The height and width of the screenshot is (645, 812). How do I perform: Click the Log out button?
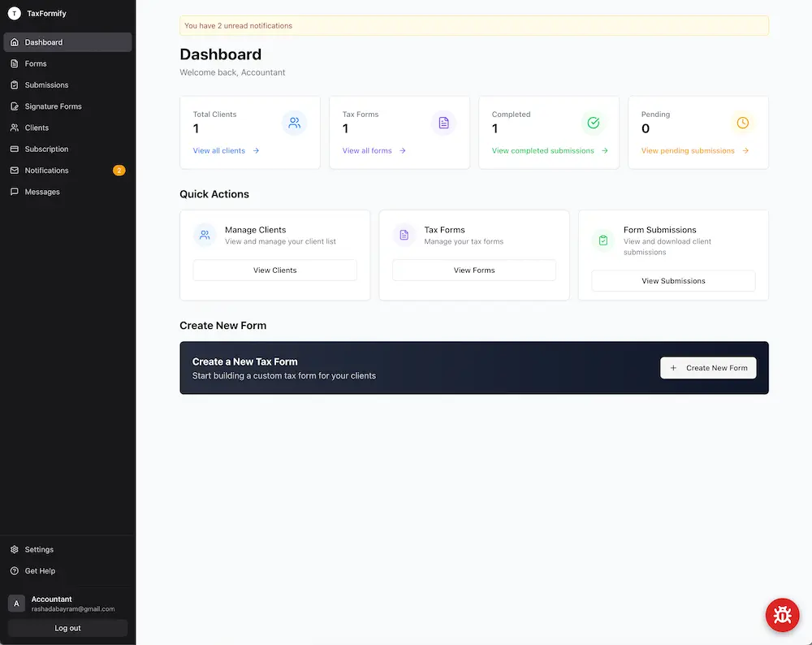(68, 628)
